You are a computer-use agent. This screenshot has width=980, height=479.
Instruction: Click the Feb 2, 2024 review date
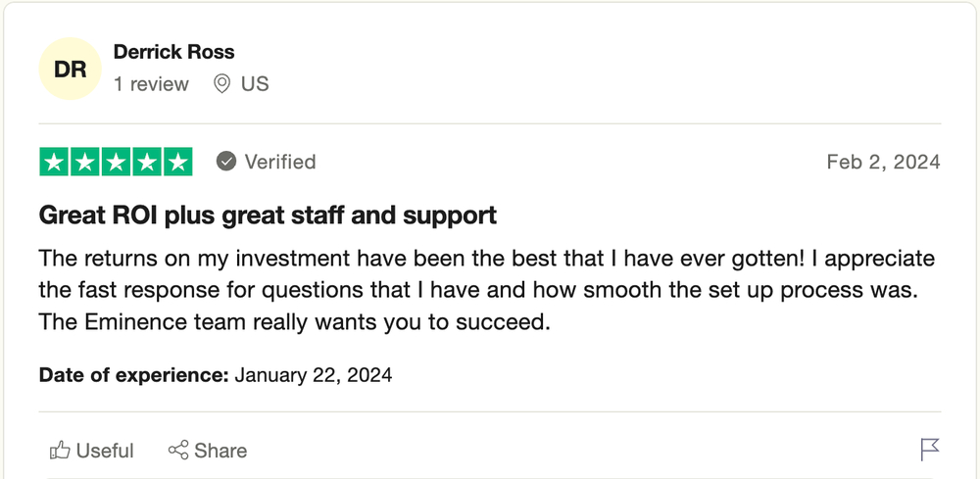(x=883, y=162)
